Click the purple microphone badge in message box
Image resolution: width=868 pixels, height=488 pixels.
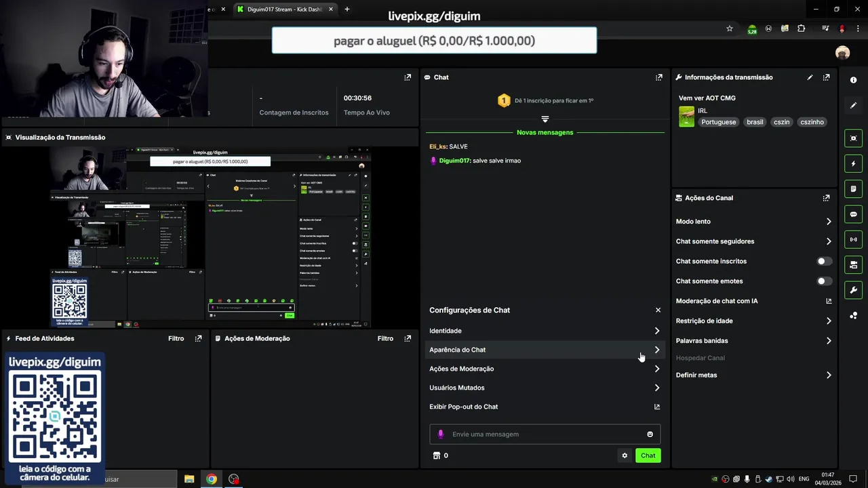tap(441, 434)
